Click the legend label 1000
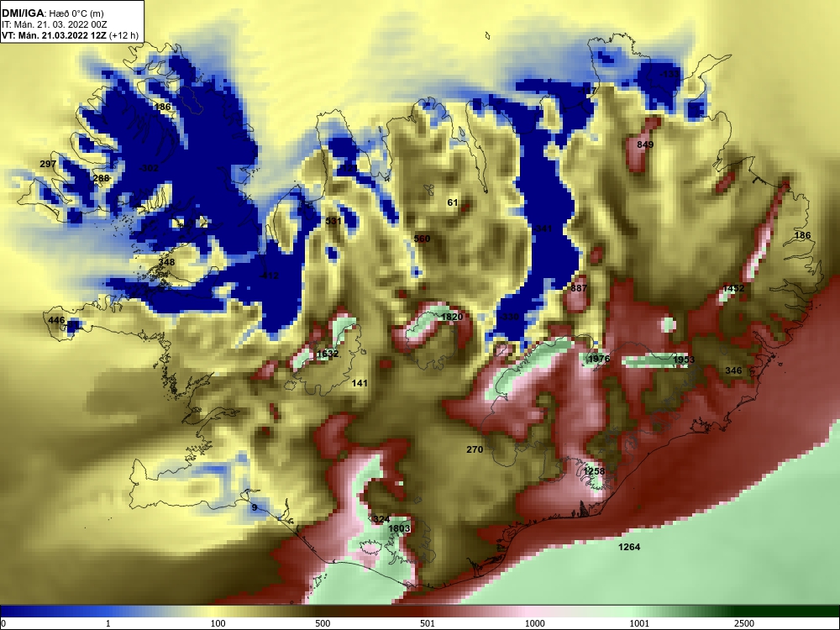 click(534, 623)
